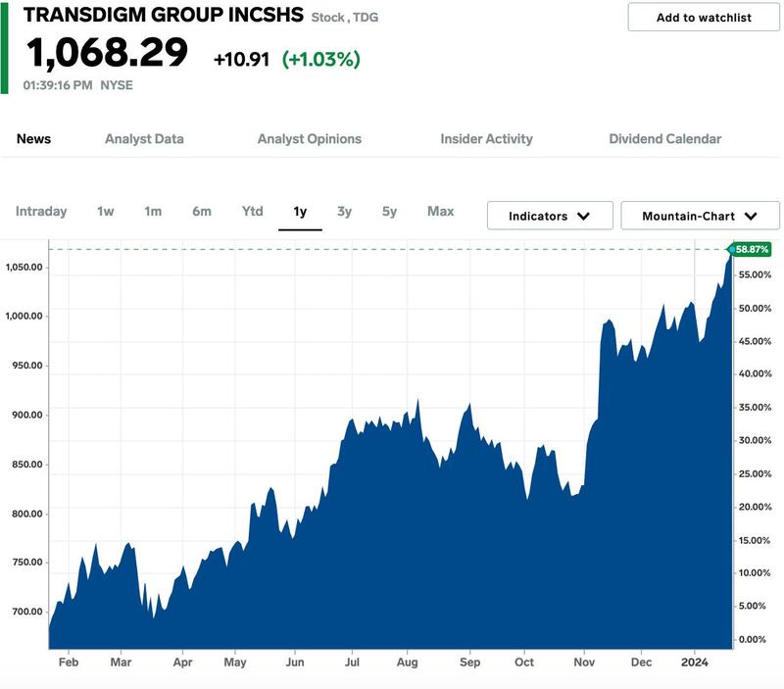Image resolution: width=784 pixels, height=689 pixels.
Task: Click the 850.00 price axis label
Action: (27, 465)
